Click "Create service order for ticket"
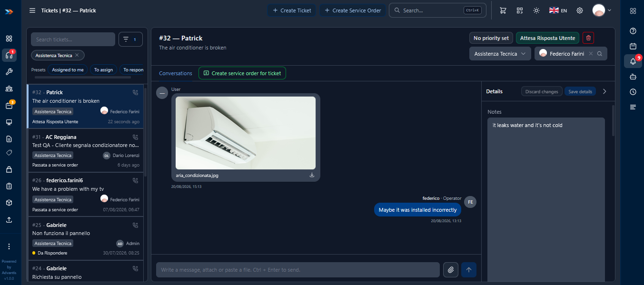This screenshot has height=285, width=644. click(242, 73)
